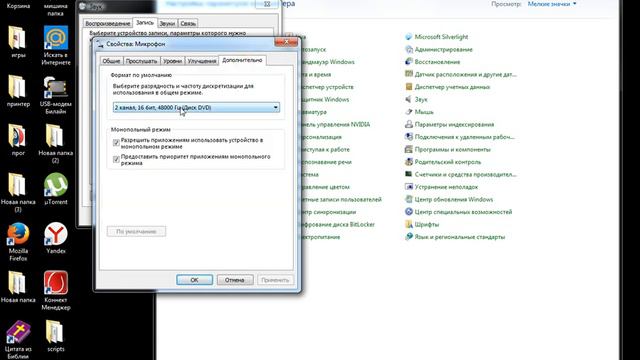
Task: Toggle Разрешить приложениям использовать устройство checkbox
Action: click(x=116, y=143)
